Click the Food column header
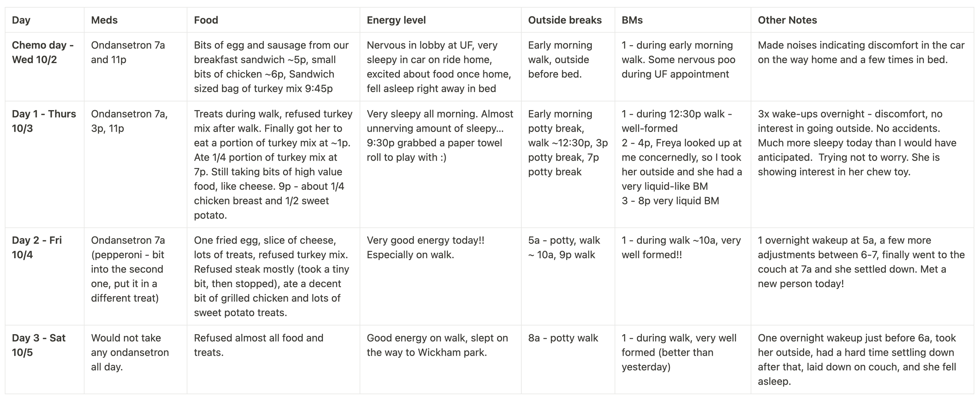This screenshot has width=980, height=400. point(273,20)
